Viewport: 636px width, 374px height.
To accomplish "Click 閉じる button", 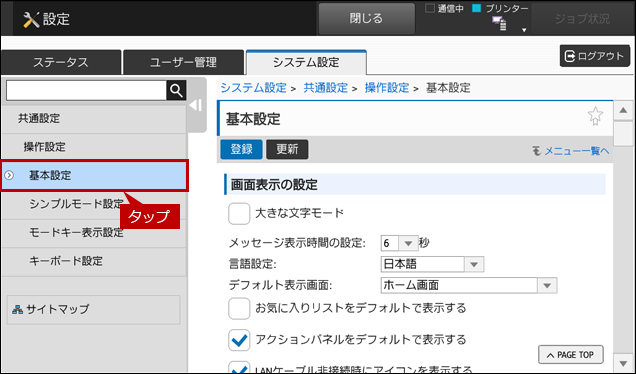I will tap(366, 19).
